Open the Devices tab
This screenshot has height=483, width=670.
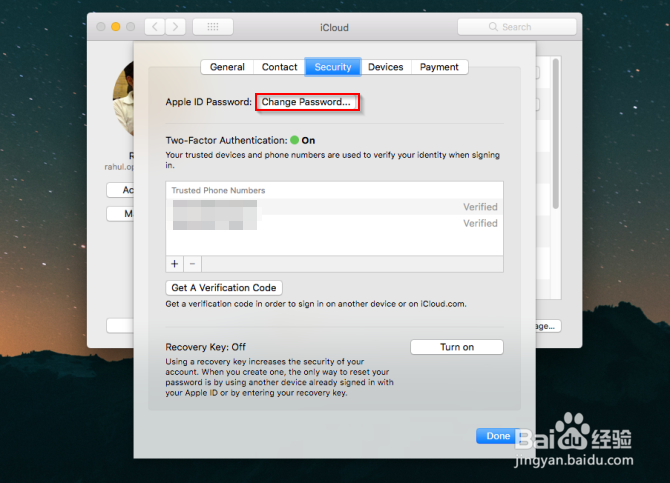coord(386,67)
